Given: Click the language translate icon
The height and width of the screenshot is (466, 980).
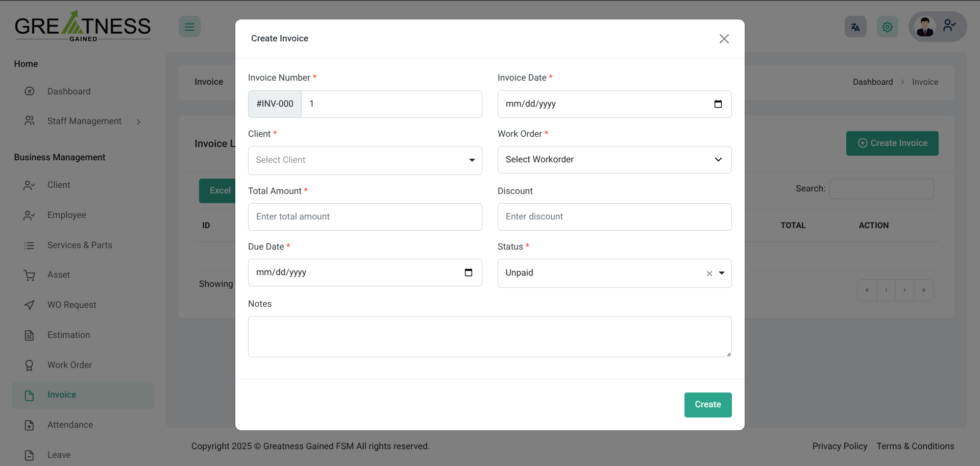Looking at the screenshot, I should click(x=855, y=27).
